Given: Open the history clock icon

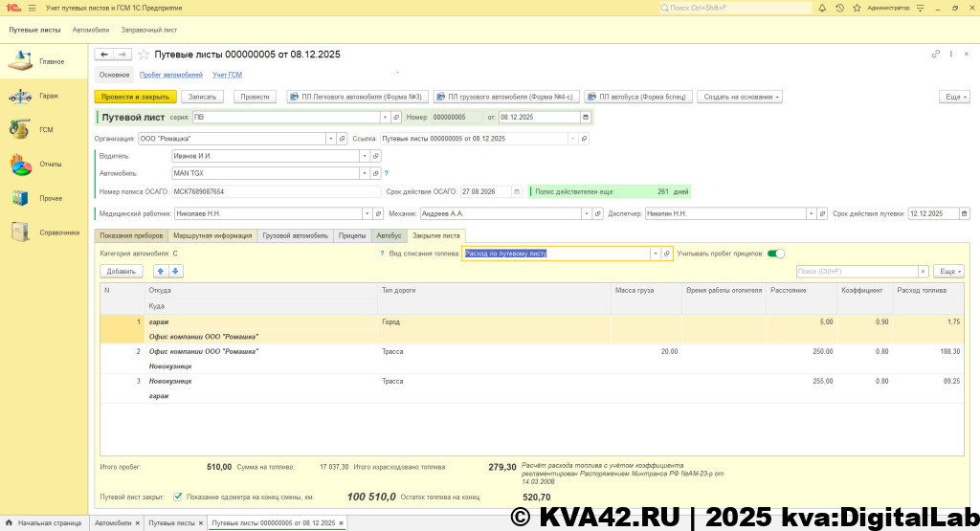Looking at the screenshot, I should 839,8.
